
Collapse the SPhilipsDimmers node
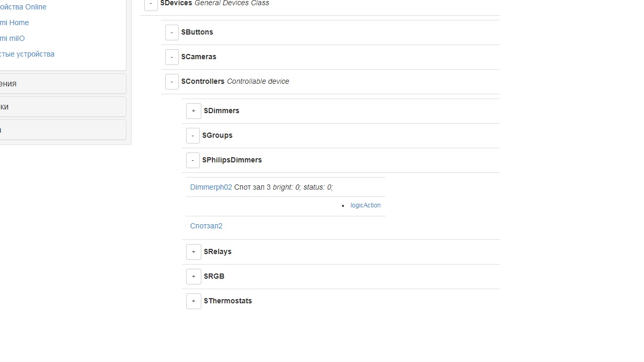click(x=193, y=160)
